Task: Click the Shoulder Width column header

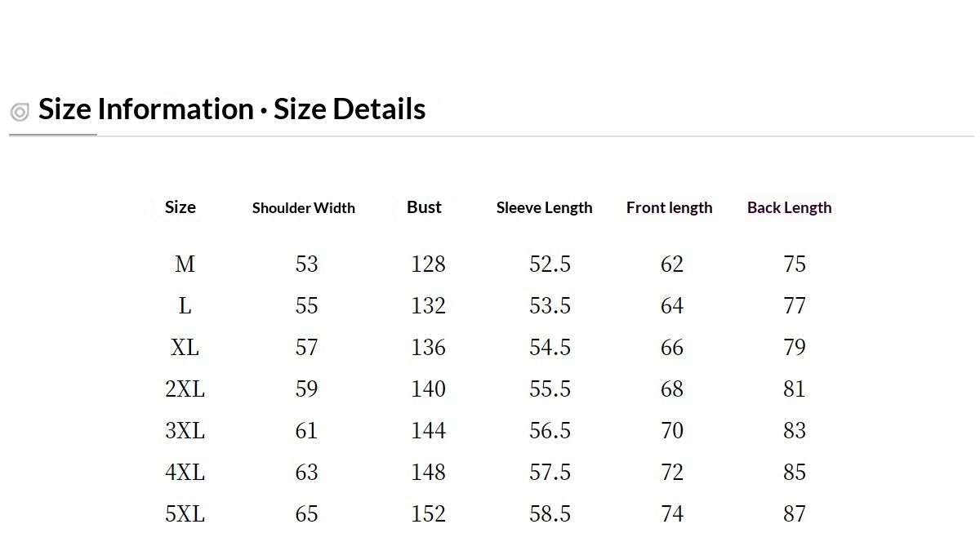Action: 303,208
